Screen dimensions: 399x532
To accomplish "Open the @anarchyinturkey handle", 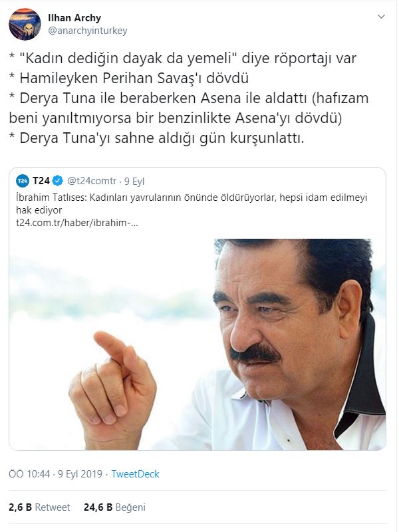I will (x=88, y=31).
